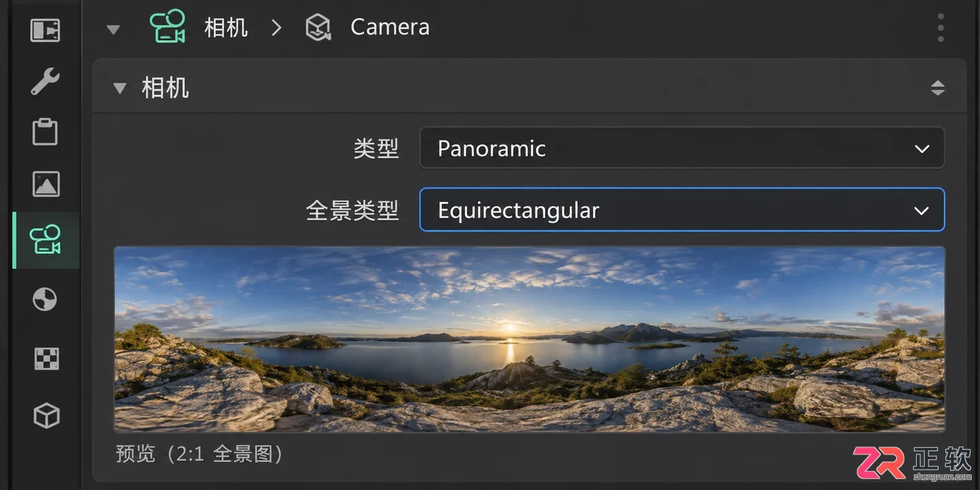The image size is (980, 490).
Task: Click the 相机 breadcrumb label
Action: pyautogui.click(x=226, y=28)
